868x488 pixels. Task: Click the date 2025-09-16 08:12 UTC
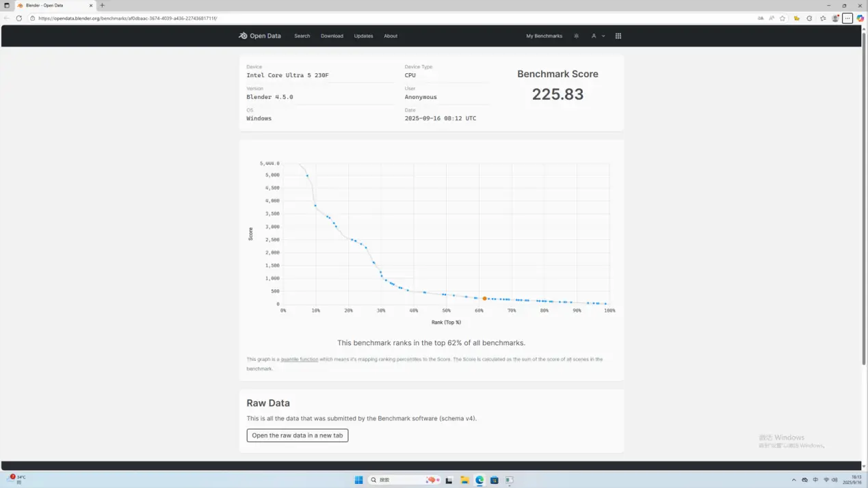click(440, 118)
